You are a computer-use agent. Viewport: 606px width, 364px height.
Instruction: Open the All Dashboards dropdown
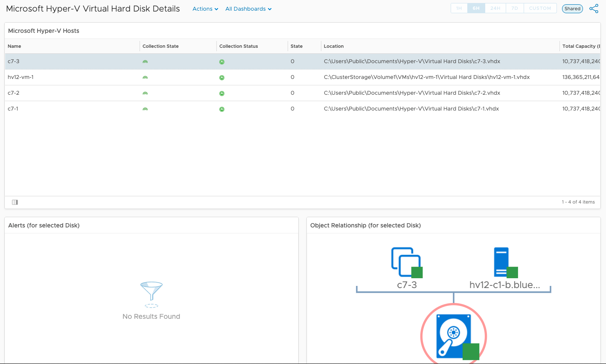click(248, 9)
